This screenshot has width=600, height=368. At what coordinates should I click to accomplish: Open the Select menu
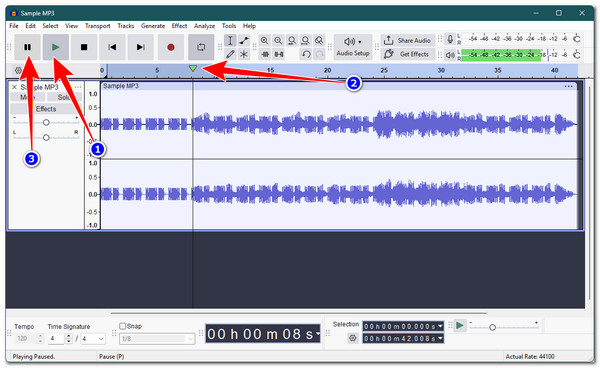(x=50, y=26)
